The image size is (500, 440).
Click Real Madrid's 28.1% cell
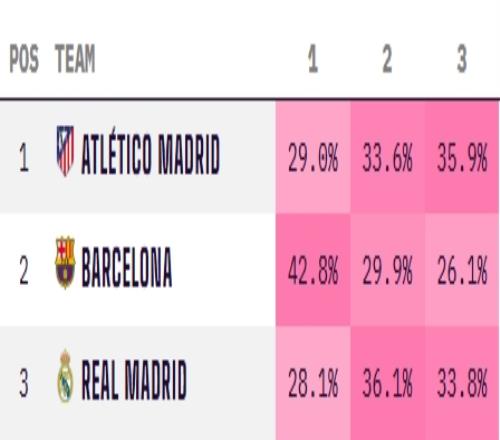click(x=313, y=383)
